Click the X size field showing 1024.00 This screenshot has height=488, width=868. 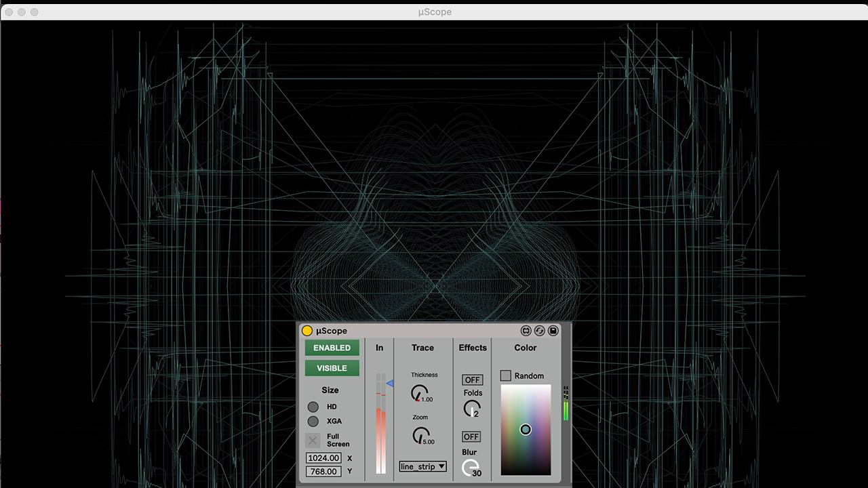click(x=323, y=458)
